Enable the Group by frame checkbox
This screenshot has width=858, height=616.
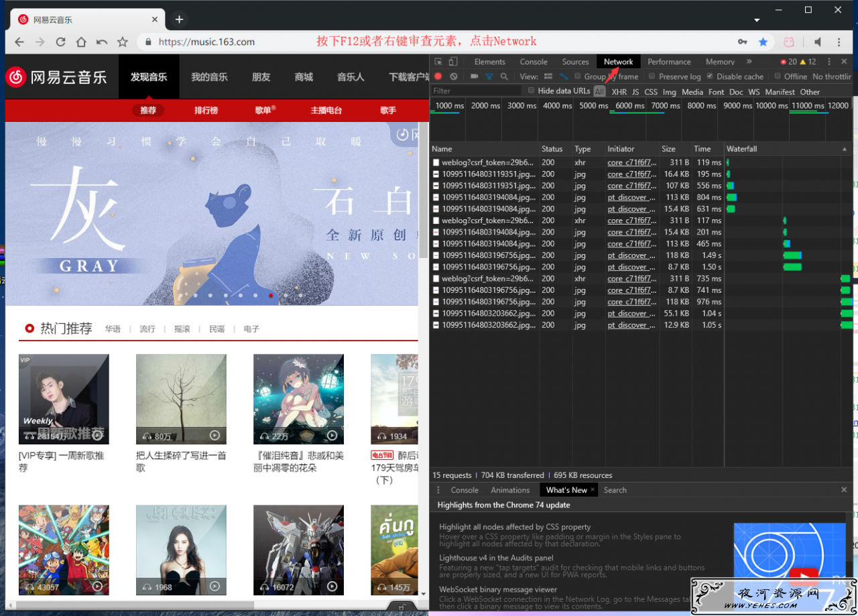point(578,76)
